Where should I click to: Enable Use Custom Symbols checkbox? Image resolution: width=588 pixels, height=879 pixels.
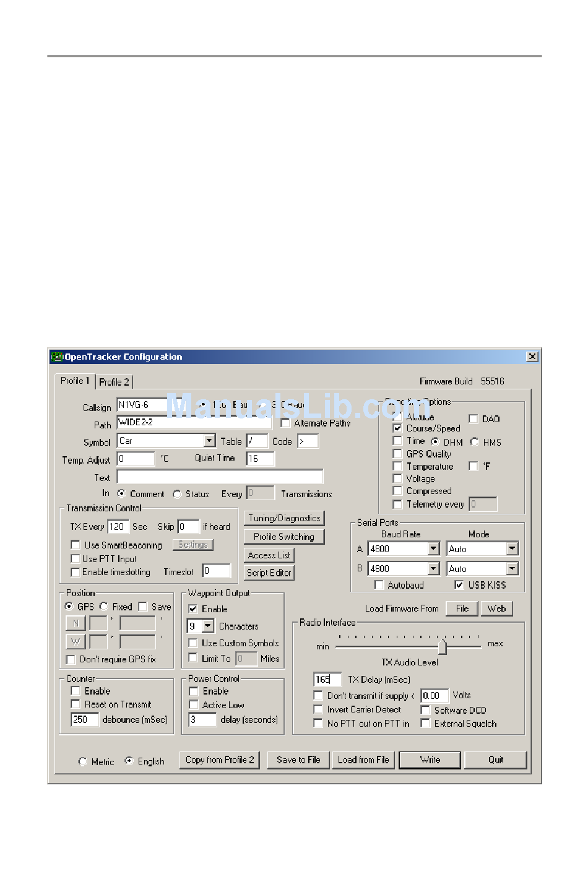192,643
